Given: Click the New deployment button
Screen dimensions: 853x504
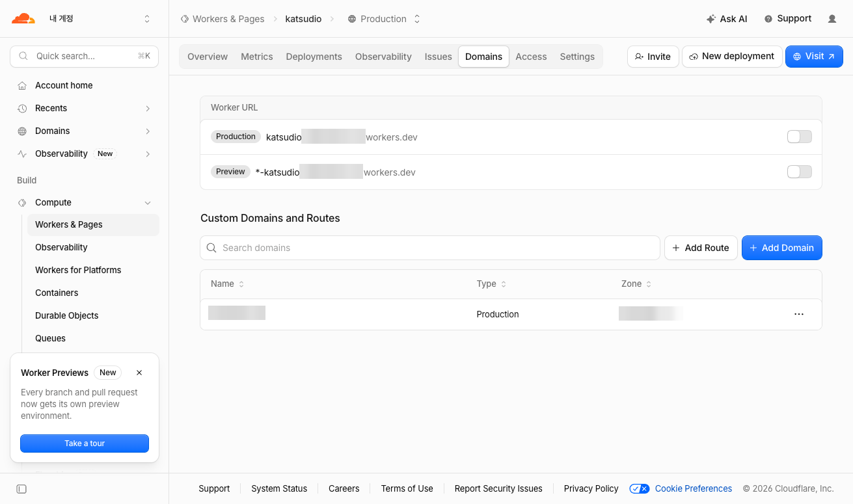Looking at the screenshot, I should coord(732,57).
